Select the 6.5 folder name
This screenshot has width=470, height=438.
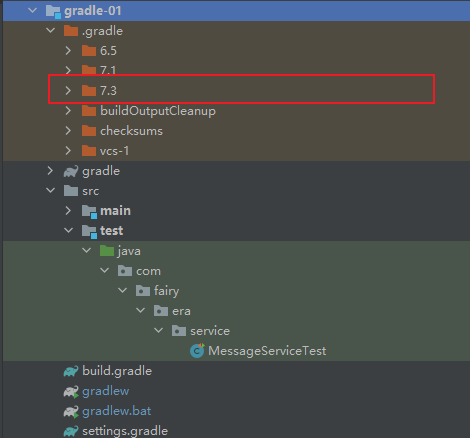[x=108, y=51]
